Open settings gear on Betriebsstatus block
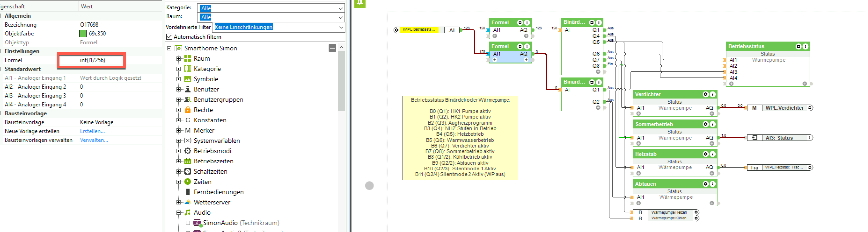Image resolution: width=868 pixels, height=232 pixels. coord(798,46)
